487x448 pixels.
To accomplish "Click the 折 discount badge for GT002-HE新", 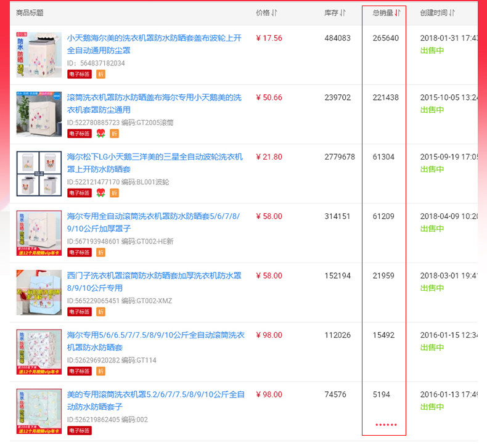I will [100, 253].
